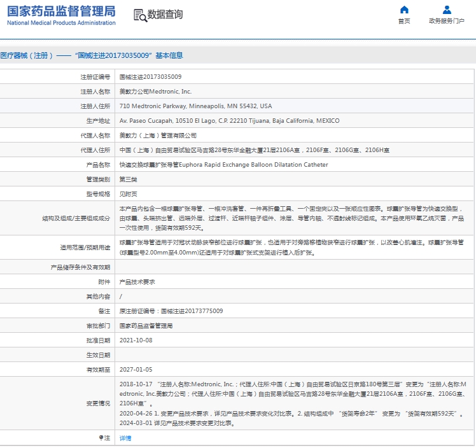Click the 注册人住所 field label

(95, 106)
